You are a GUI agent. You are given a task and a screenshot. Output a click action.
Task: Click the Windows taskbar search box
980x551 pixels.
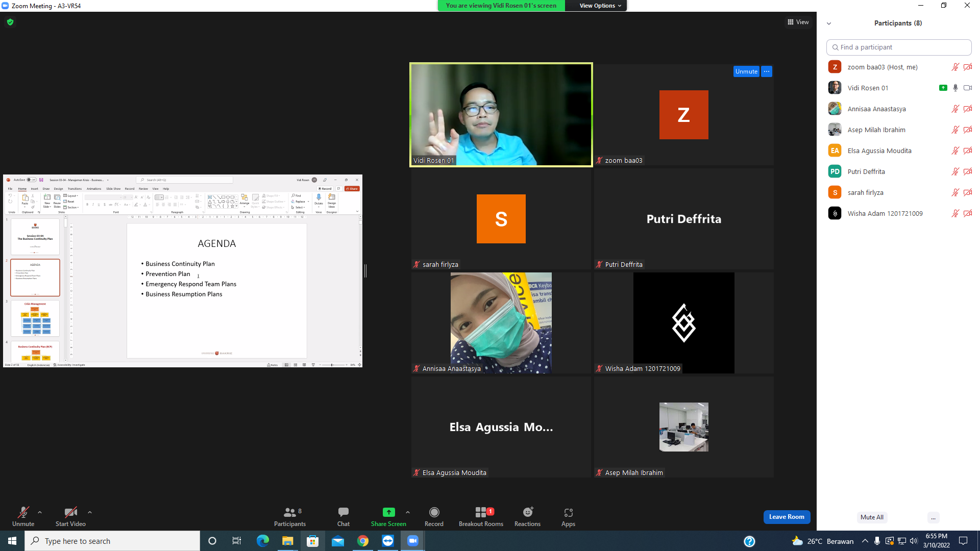112,541
